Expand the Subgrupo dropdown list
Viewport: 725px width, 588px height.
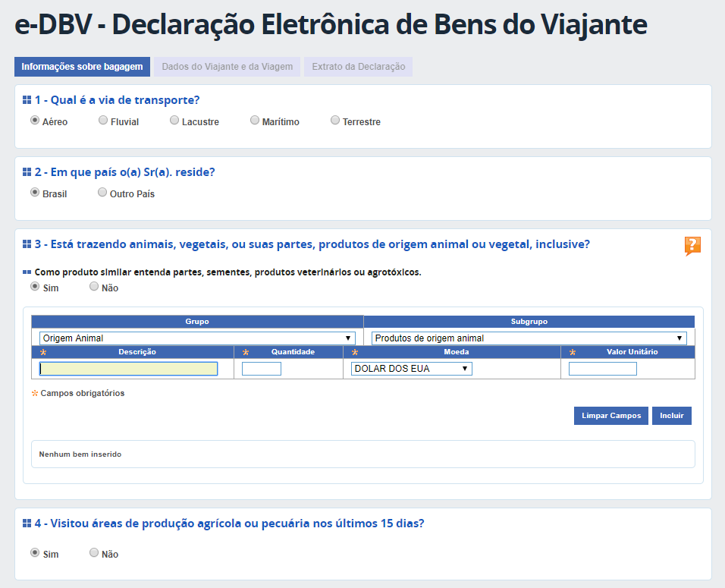[x=529, y=338]
